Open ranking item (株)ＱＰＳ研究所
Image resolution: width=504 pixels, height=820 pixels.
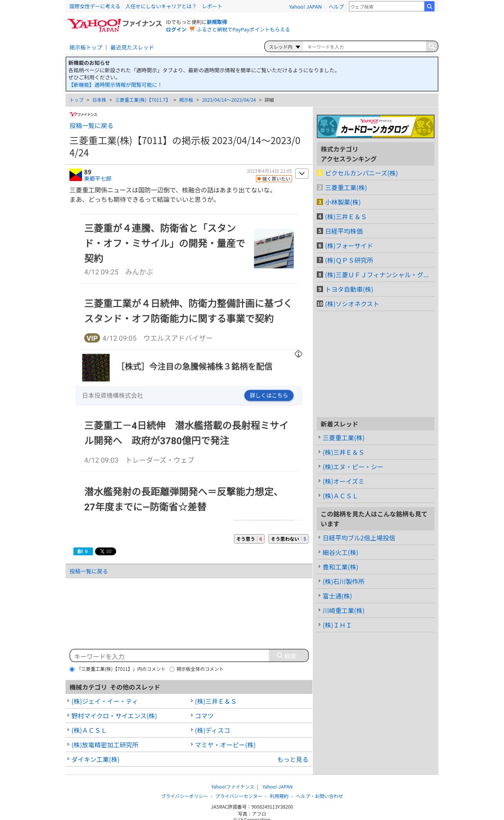349,260
